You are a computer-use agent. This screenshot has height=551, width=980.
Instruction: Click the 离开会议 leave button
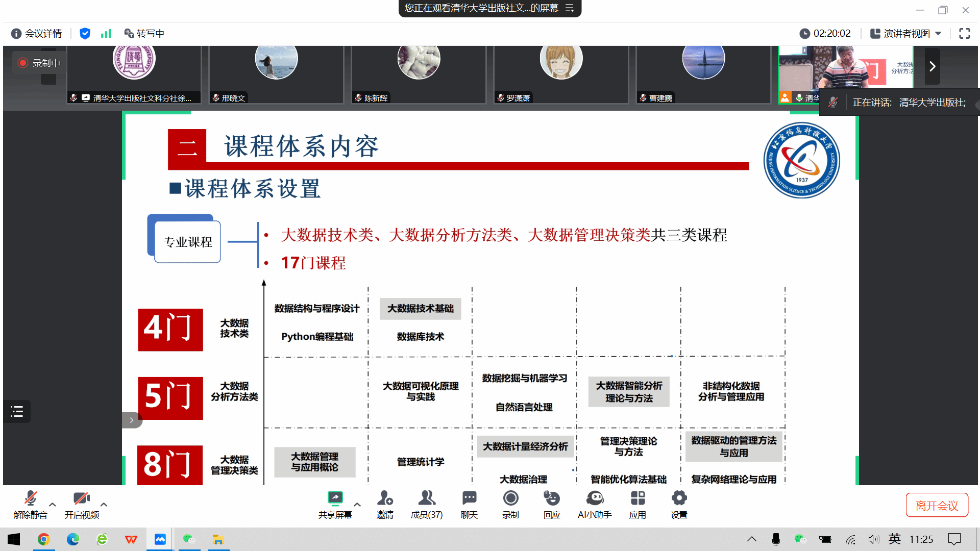click(x=937, y=505)
